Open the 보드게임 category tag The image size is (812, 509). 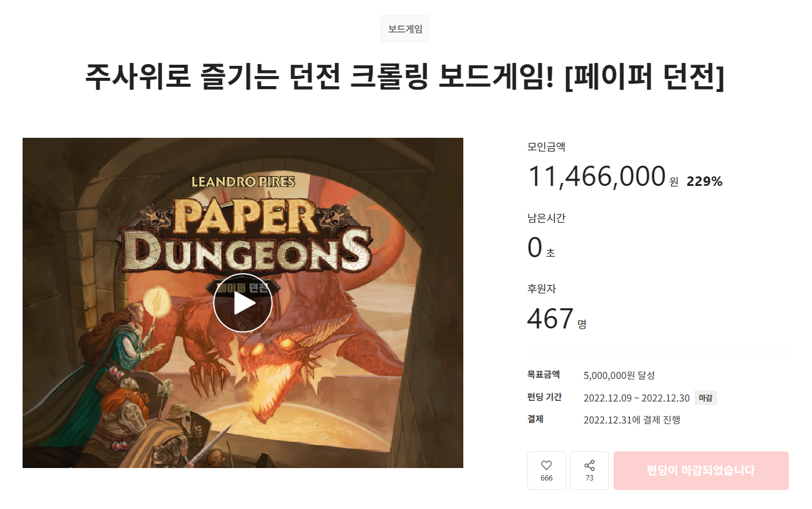(x=405, y=29)
